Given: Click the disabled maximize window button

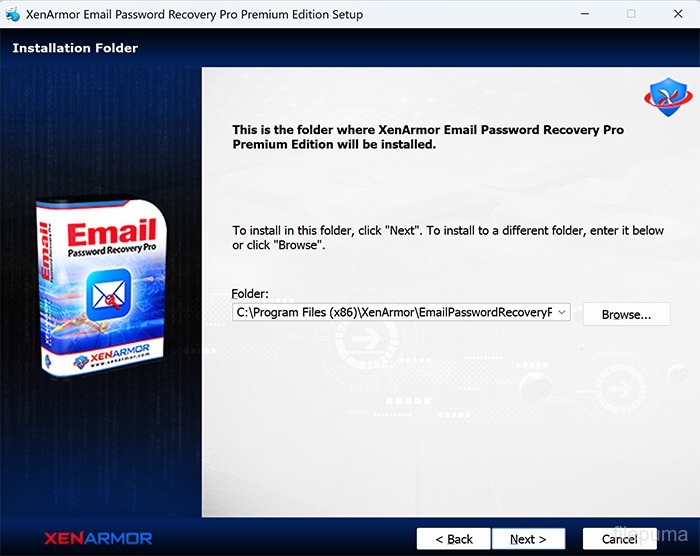Looking at the screenshot, I should [x=631, y=14].
